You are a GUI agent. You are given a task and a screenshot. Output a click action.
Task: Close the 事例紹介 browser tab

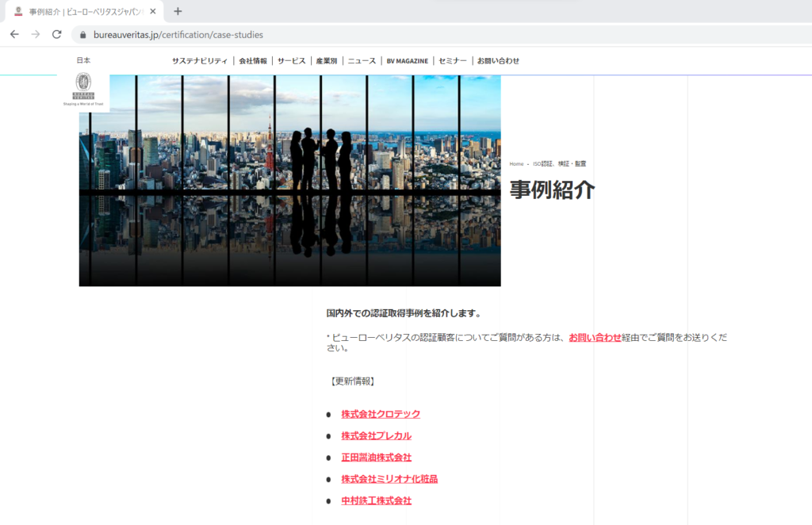pyautogui.click(x=153, y=11)
